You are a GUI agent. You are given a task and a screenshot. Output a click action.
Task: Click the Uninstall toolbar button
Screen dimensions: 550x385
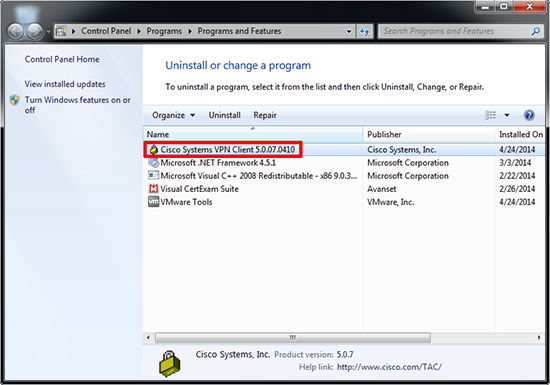click(224, 115)
